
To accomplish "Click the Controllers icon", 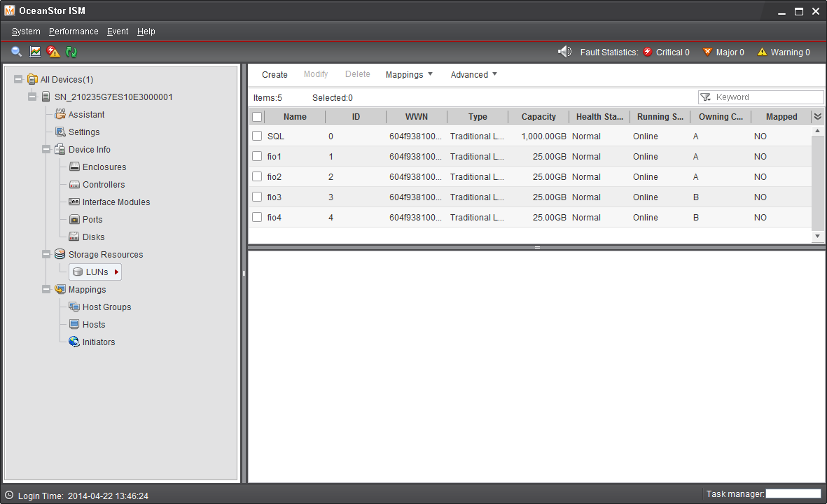I will [x=74, y=185].
